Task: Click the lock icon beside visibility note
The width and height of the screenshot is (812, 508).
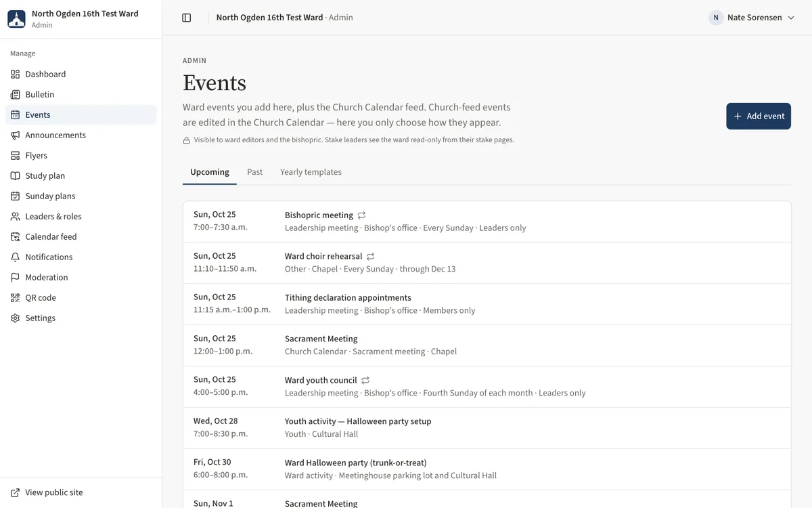Action: pyautogui.click(x=186, y=140)
